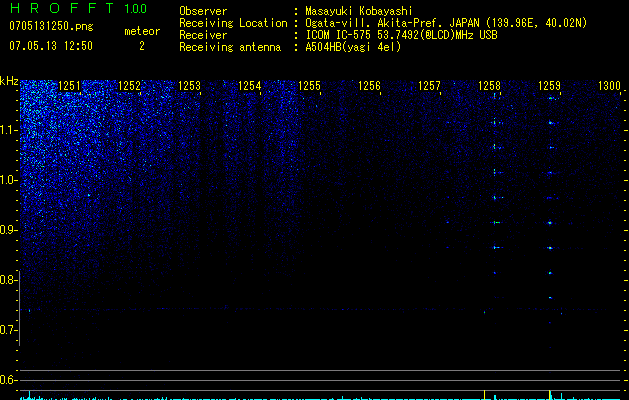Viewport: 629px width, 400px height.
Task: Click the Ogata-vill. Akita-Pref. JAPAN location text
Action: 446,23
